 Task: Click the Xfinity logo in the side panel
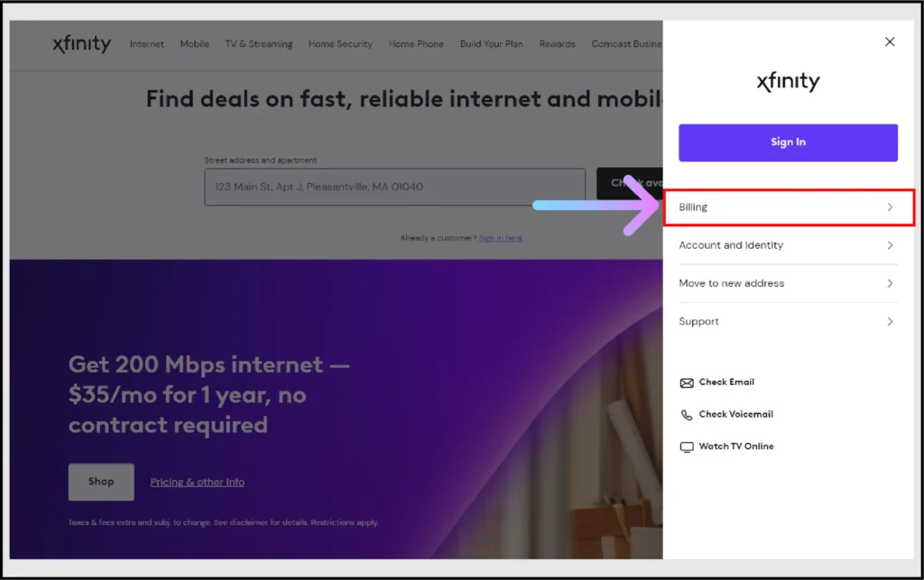click(788, 81)
